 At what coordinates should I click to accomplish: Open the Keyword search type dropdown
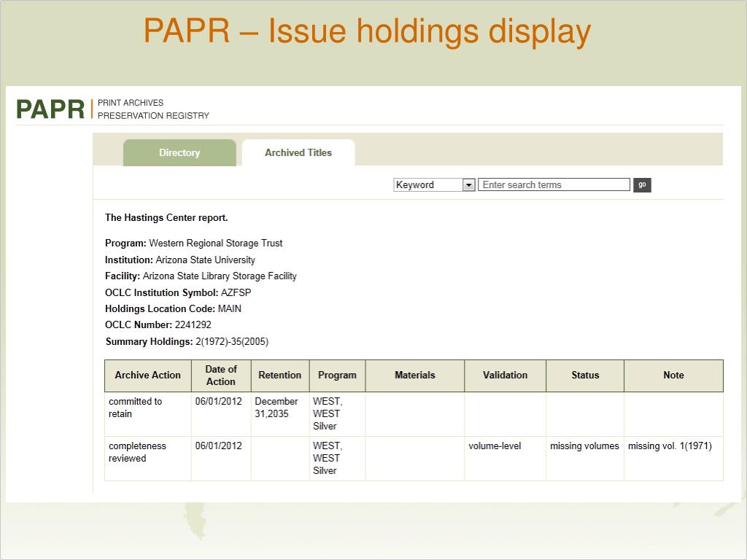pos(434,184)
